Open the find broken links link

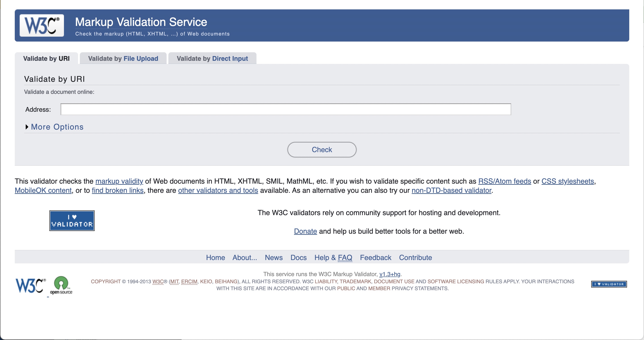(118, 190)
